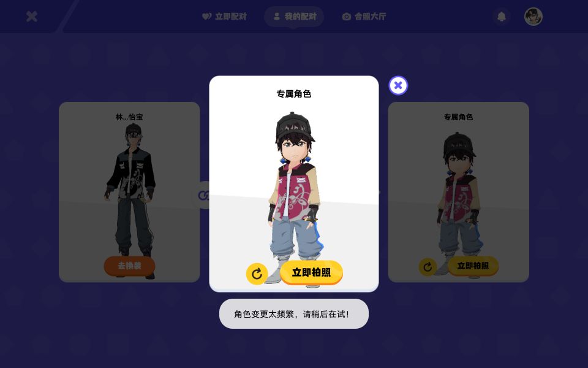Click the chain link icon between cards
This screenshot has width=588, height=368.
pos(203,195)
